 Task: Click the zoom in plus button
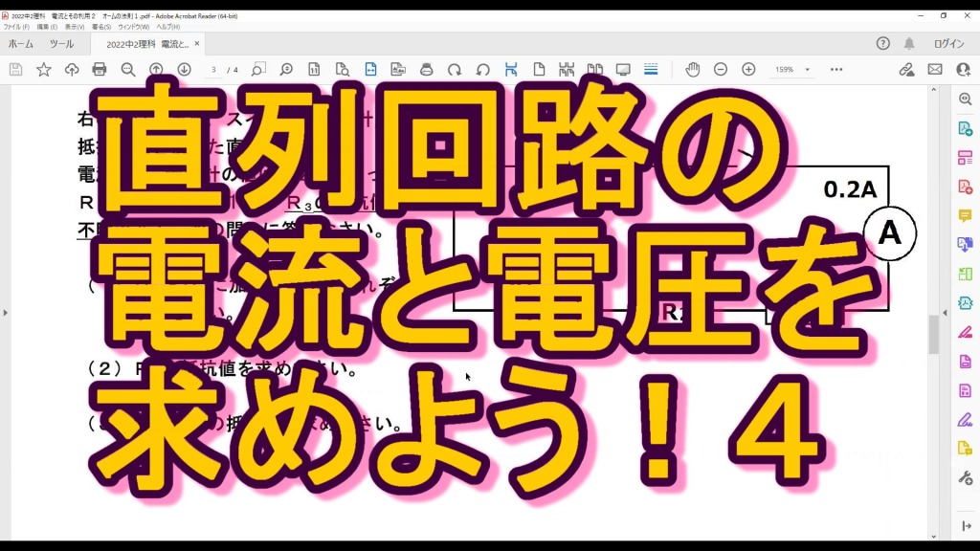click(x=748, y=70)
